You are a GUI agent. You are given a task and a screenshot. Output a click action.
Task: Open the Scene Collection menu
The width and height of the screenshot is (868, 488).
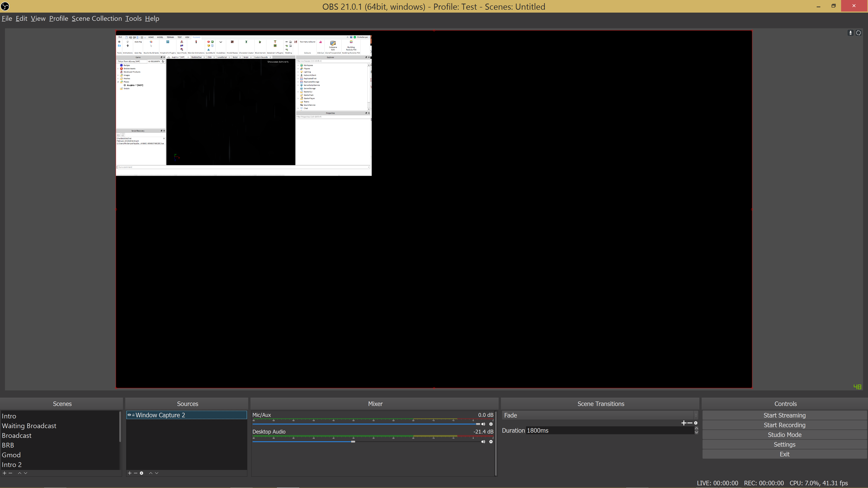[97, 19]
